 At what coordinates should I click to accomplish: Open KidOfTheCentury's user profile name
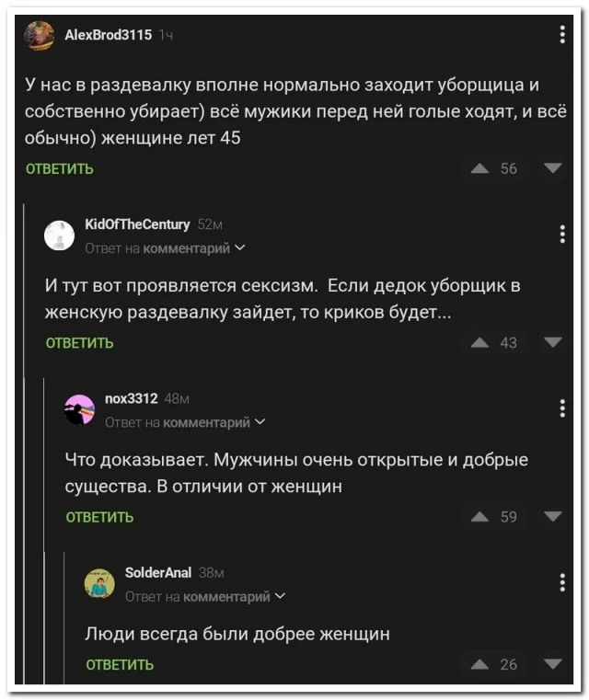(x=137, y=224)
